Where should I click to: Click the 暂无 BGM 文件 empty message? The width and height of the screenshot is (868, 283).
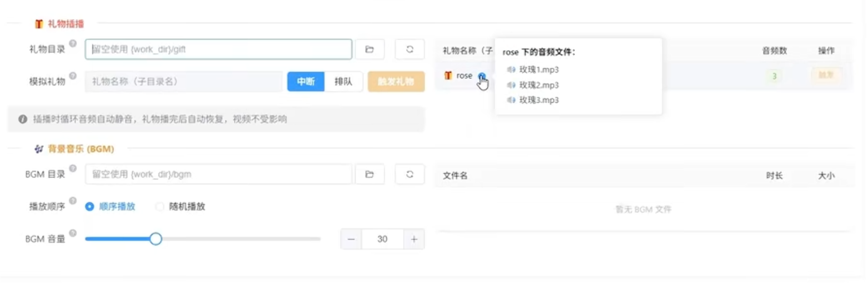pos(643,209)
